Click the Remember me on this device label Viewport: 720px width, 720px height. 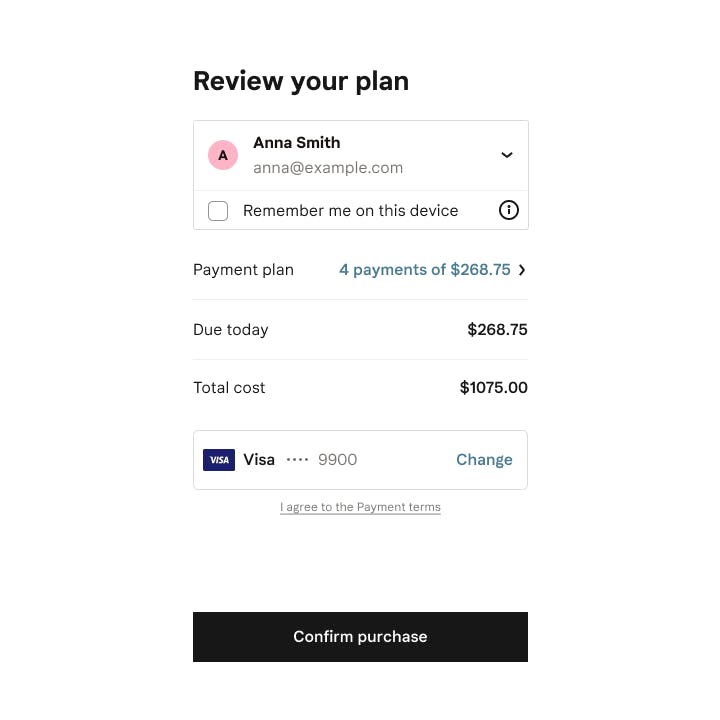[350, 211]
